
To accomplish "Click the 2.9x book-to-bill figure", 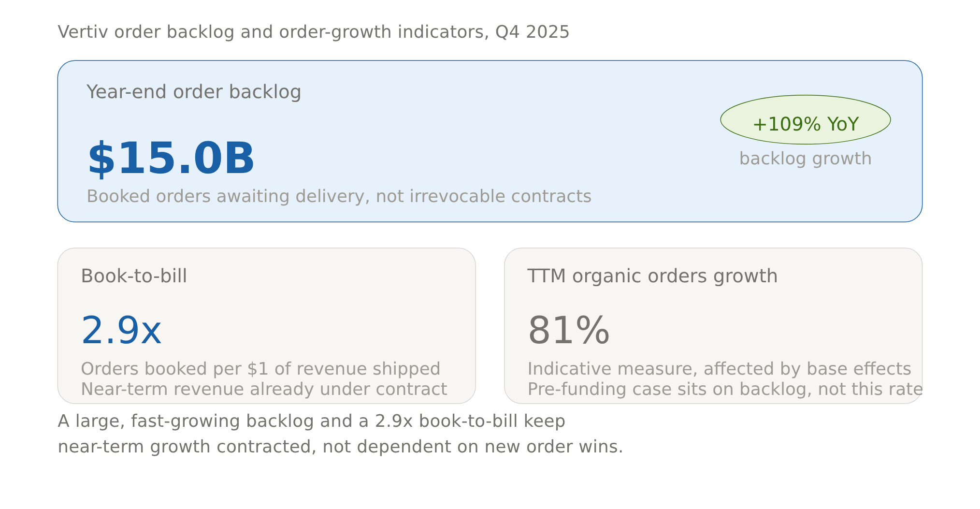I will tap(121, 331).
